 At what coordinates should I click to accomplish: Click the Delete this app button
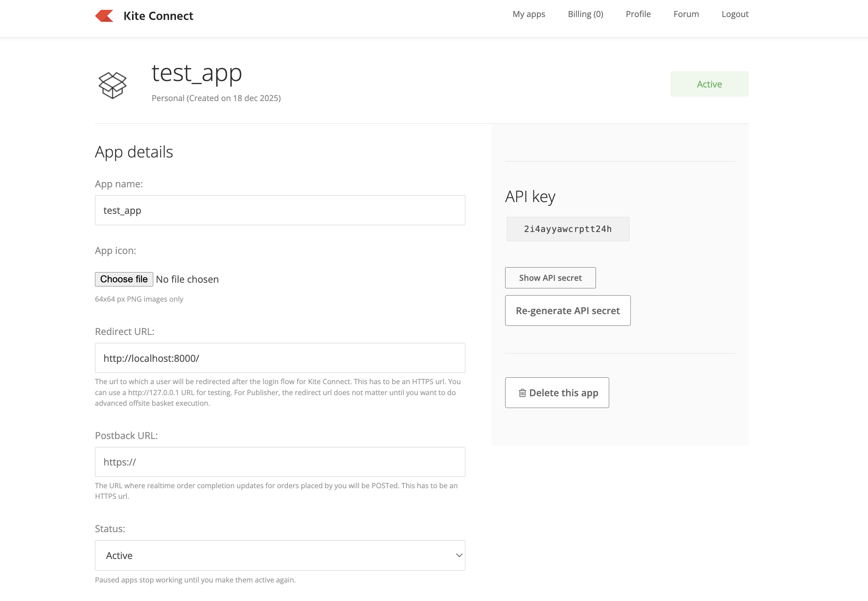557,392
